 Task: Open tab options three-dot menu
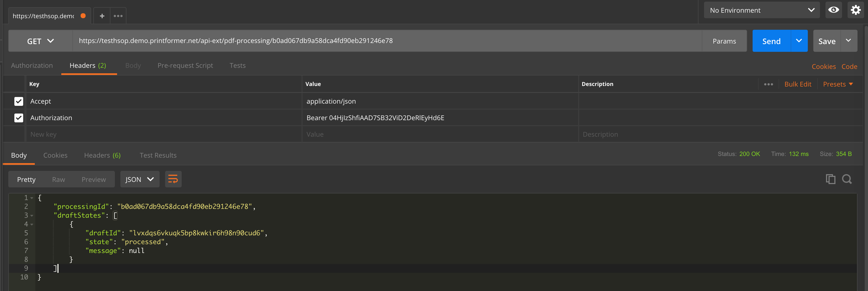click(x=118, y=16)
